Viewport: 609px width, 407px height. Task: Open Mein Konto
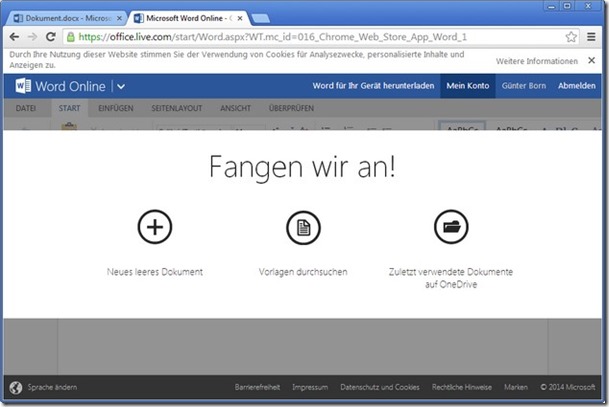(x=468, y=86)
